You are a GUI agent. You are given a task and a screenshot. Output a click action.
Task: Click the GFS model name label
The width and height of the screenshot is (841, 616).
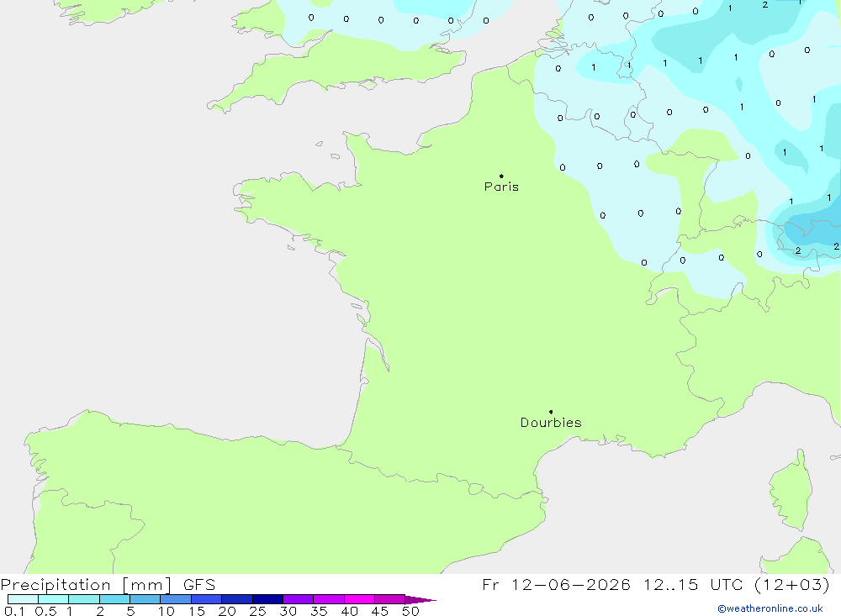pyautogui.click(x=199, y=585)
